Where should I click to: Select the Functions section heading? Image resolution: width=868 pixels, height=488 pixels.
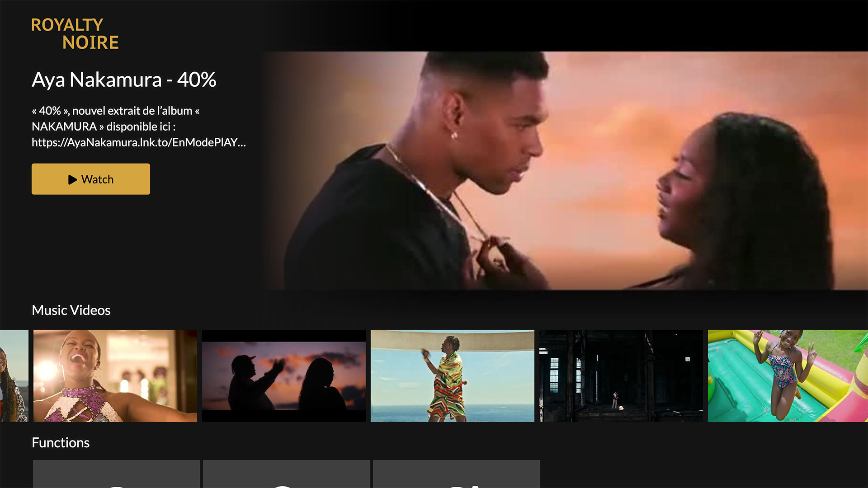pyautogui.click(x=61, y=442)
